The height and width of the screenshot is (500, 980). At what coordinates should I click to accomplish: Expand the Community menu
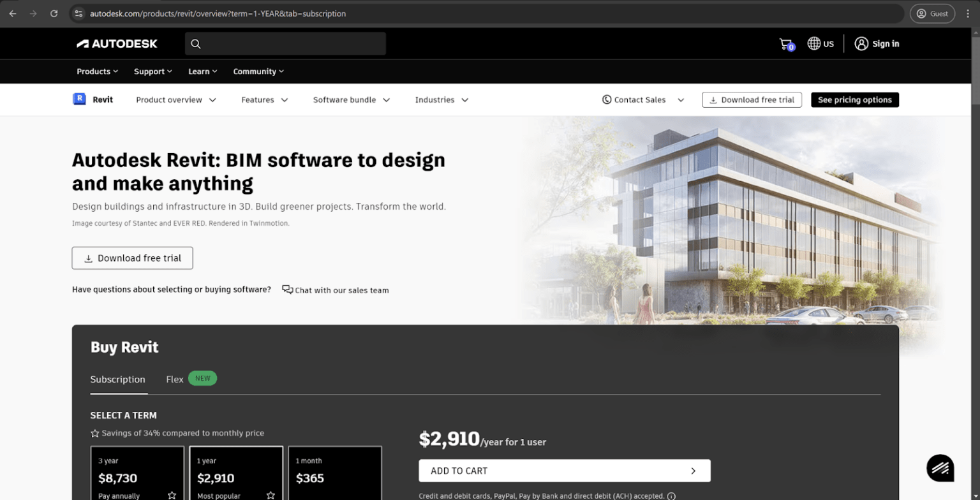(258, 71)
